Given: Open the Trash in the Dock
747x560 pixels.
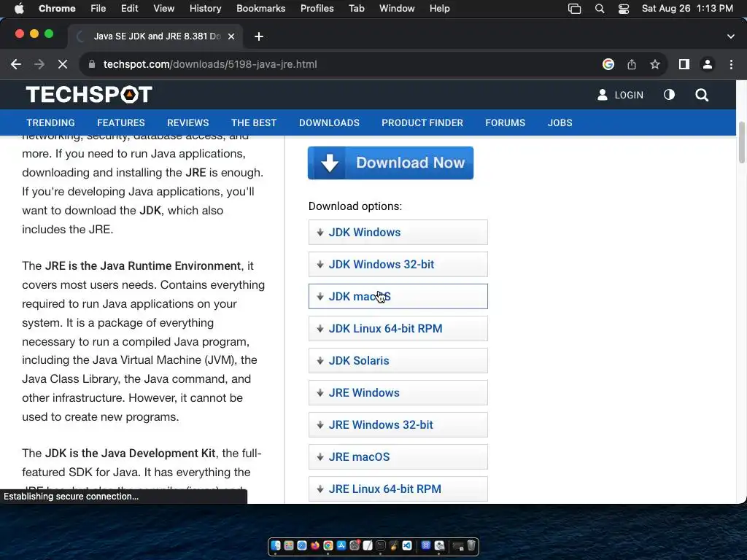Looking at the screenshot, I should point(471,545).
